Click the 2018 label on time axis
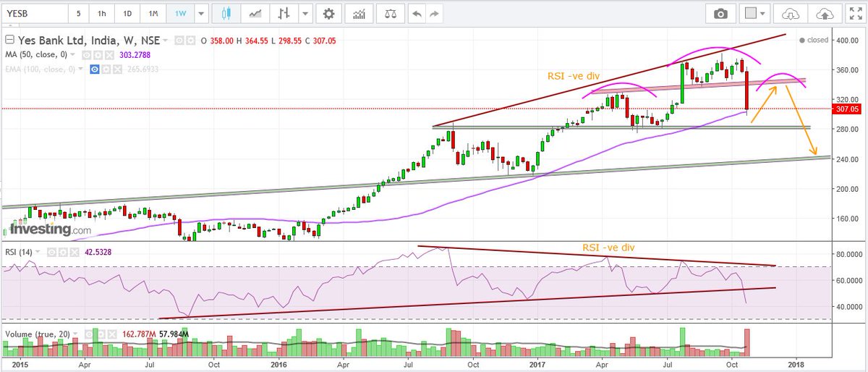 [x=797, y=363]
